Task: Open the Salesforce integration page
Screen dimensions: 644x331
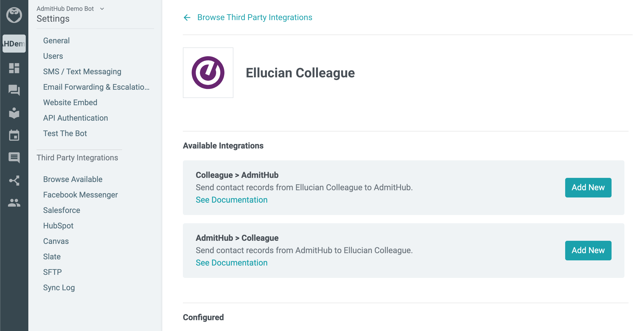Action: [x=62, y=210]
